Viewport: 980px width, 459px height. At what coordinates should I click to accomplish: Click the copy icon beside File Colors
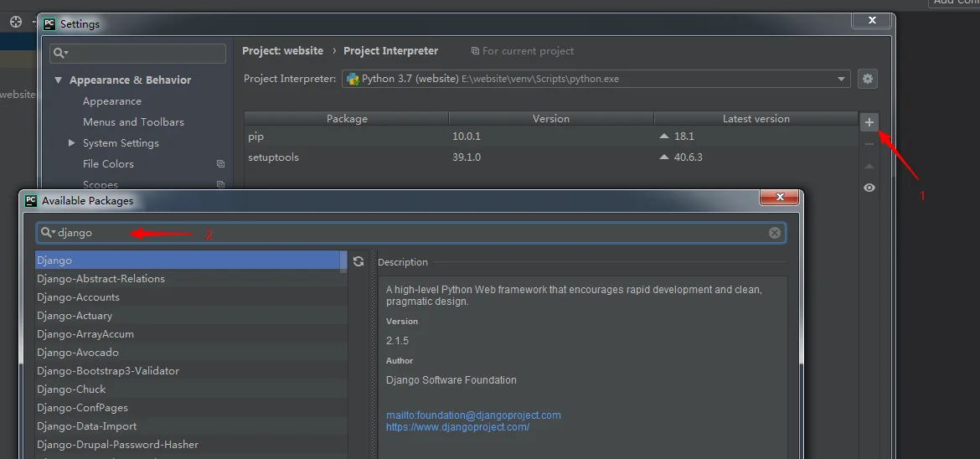[220, 164]
